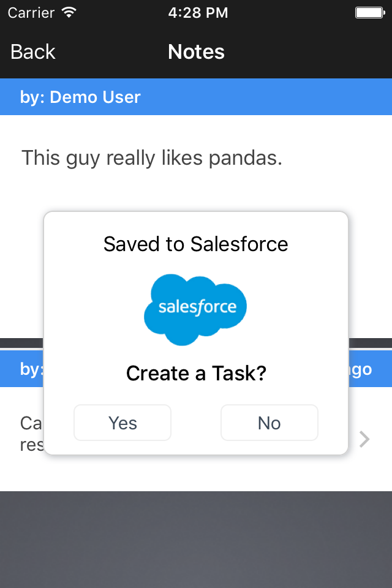Tap the empty gray area below notes
This screenshot has width=392, height=588.
196,539
